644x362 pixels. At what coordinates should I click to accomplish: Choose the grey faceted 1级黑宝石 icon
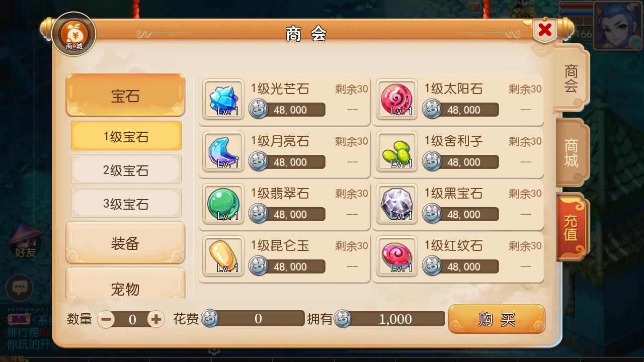(397, 204)
